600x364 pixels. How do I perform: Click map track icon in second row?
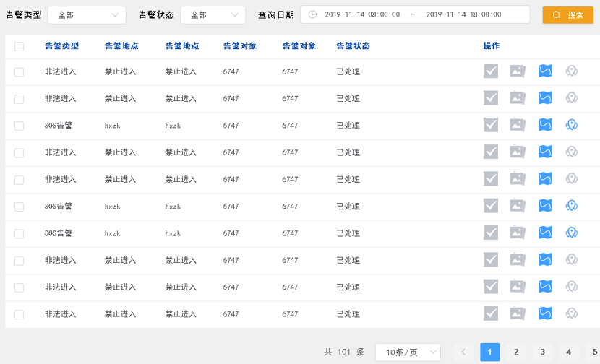pos(545,98)
